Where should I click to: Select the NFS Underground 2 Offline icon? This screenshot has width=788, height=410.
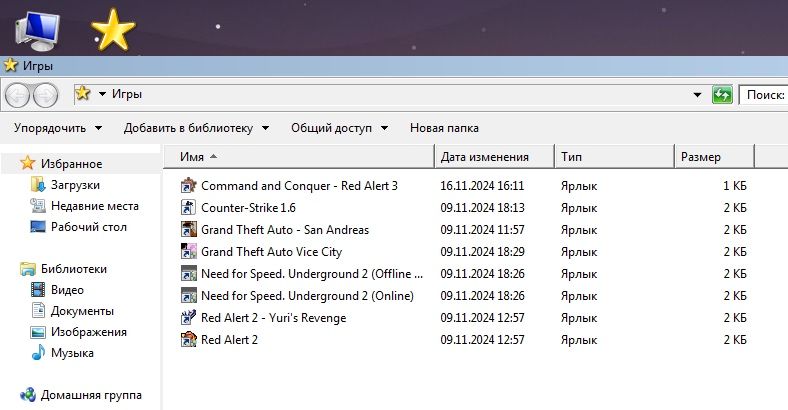188,274
